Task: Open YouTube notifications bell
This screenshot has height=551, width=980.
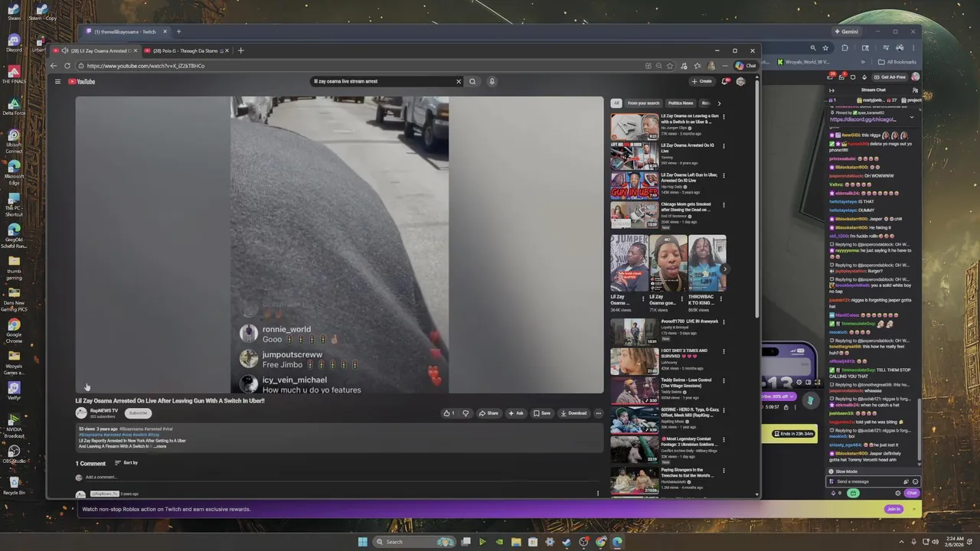Action: [x=725, y=81]
